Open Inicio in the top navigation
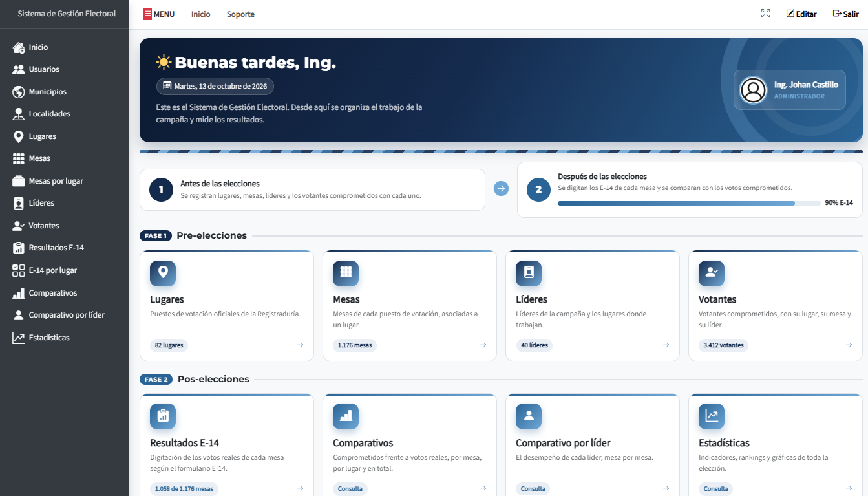The image size is (868, 496). click(x=201, y=14)
